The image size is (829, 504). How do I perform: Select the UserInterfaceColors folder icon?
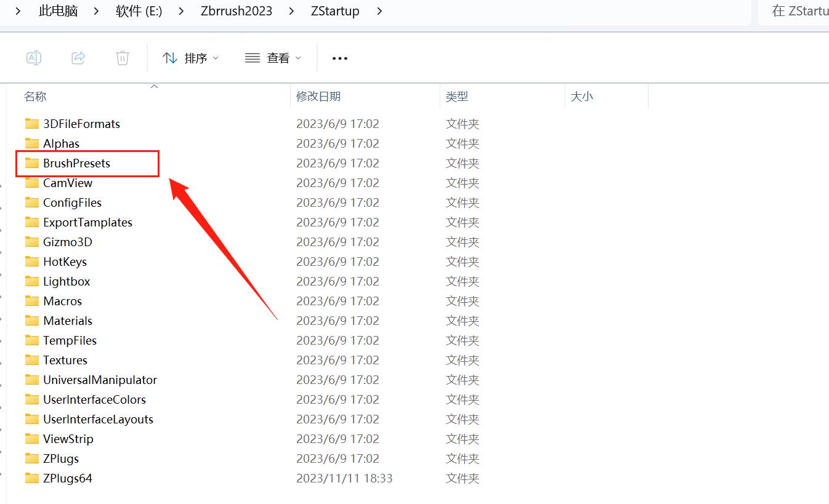tap(32, 399)
